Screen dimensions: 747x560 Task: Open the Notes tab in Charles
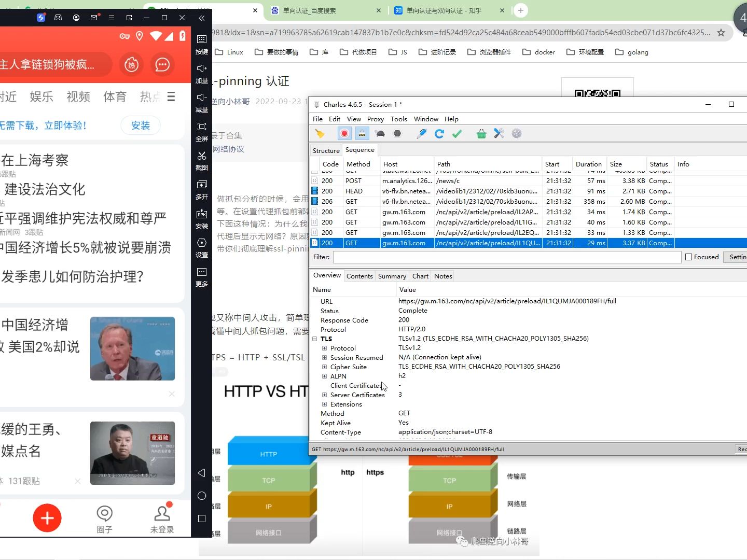(443, 276)
